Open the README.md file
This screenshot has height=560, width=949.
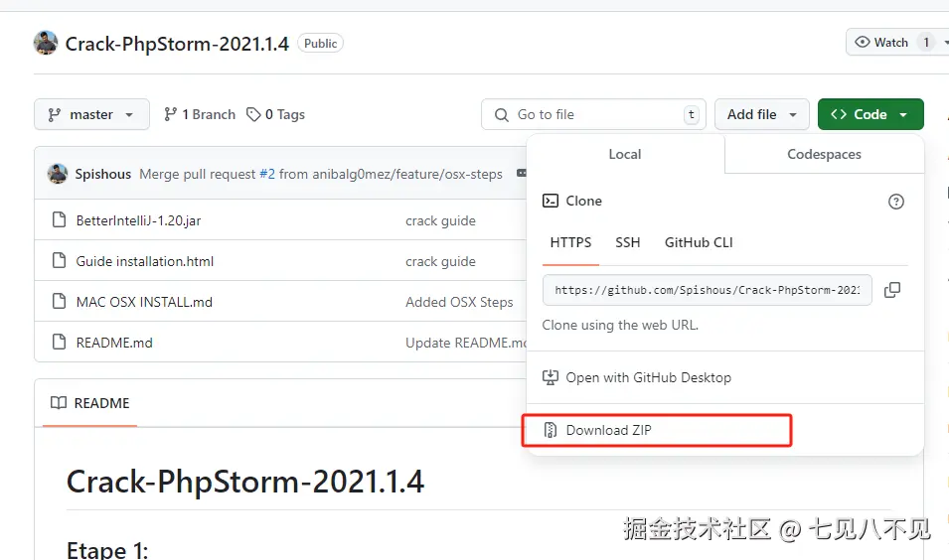click(x=114, y=343)
